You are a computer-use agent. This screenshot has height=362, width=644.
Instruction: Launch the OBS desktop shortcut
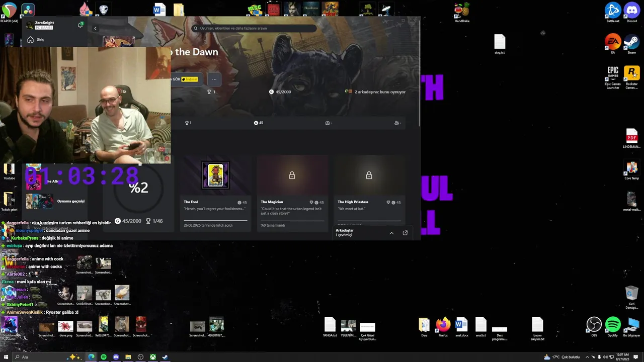click(594, 327)
